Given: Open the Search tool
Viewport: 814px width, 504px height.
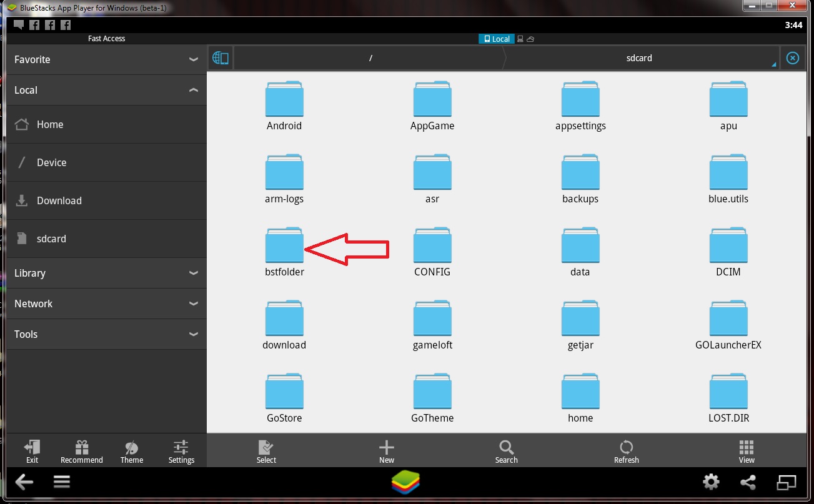Looking at the screenshot, I should (x=507, y=452).
